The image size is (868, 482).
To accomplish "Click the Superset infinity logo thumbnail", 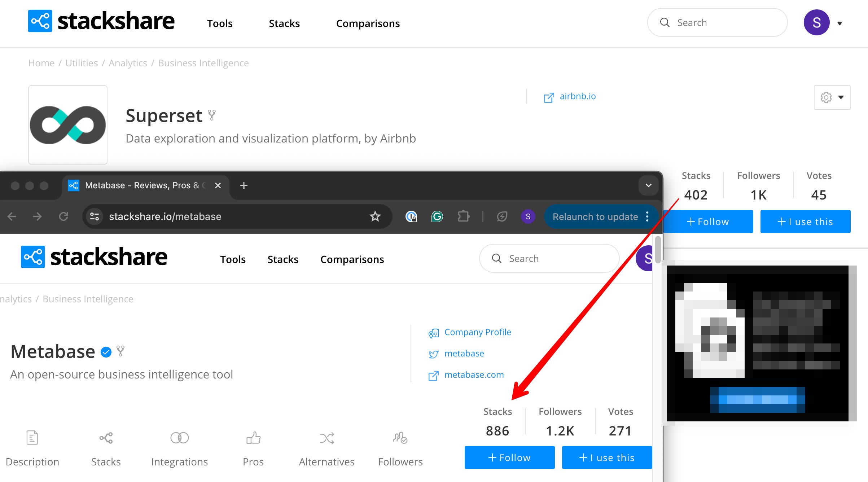I will 68,125.
